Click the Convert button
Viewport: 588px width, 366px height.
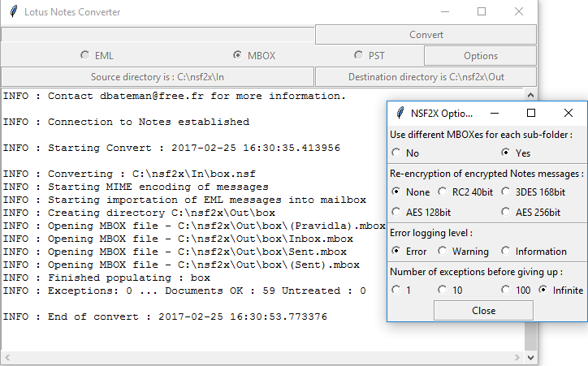click(426, 34)
